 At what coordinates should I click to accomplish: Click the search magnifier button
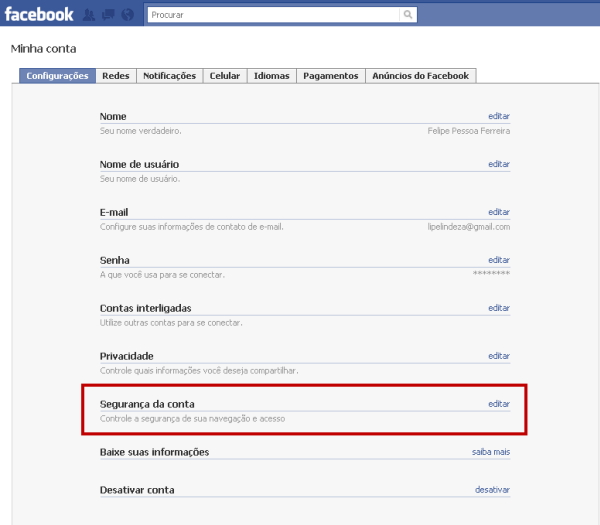[x=408, y=15]
